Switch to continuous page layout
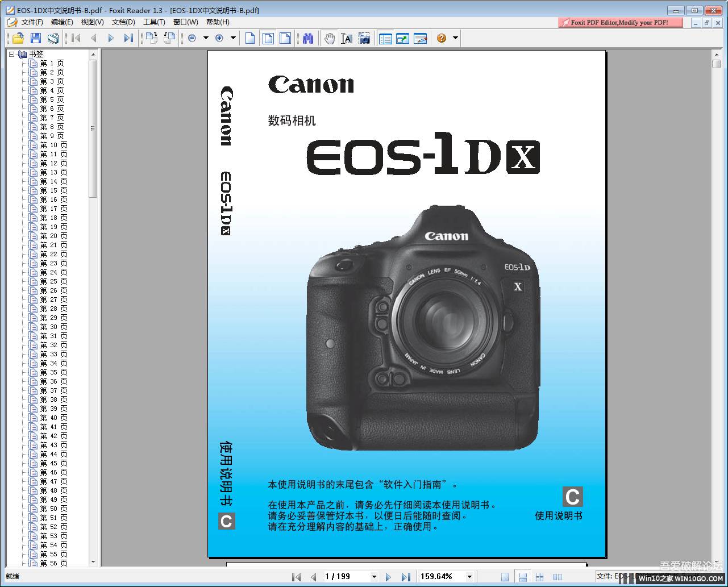728x587 pixels. pyautogui.click(x=523, y=577)
